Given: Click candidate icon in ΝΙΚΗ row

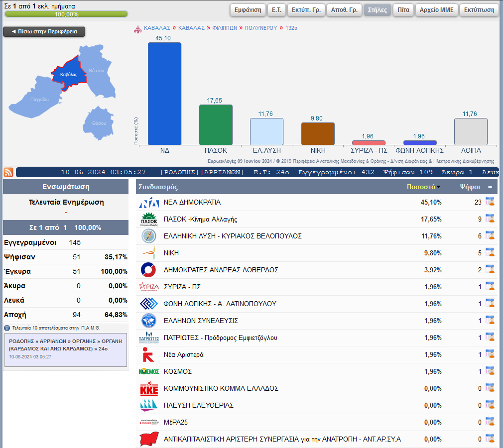Looking at the screenshot, I should [x=490, y=253].
